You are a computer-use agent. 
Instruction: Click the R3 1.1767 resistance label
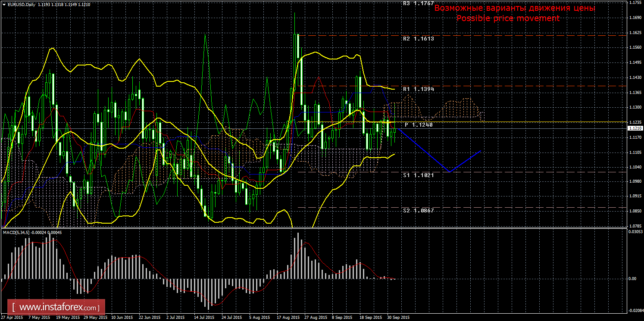pos(419,3)
